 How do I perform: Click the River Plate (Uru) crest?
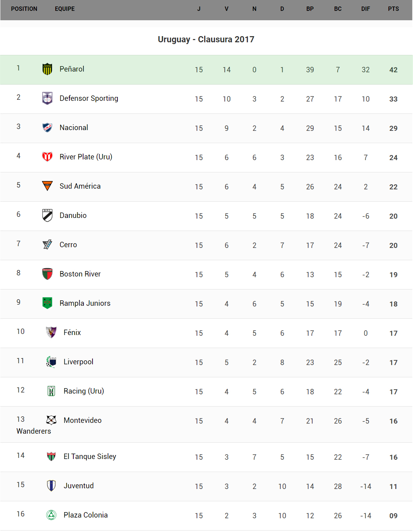pos(47,157)
